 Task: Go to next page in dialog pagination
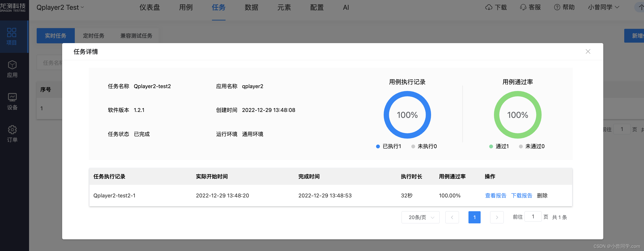[x=497, y=217]
